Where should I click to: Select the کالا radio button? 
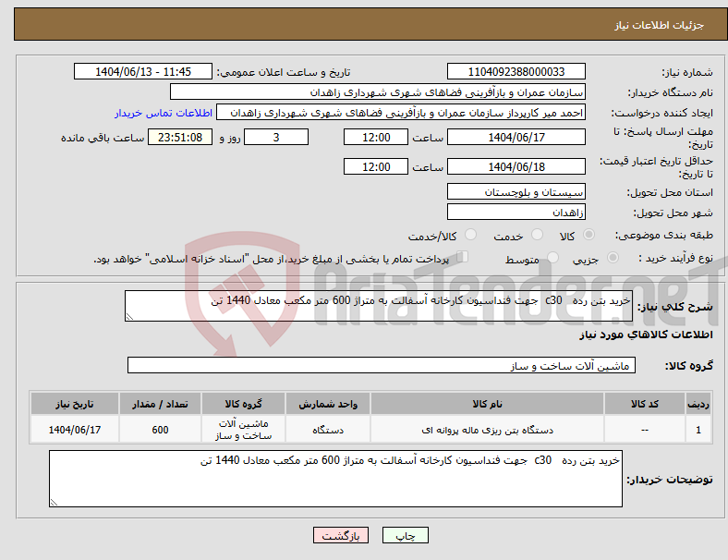(588, 235)
